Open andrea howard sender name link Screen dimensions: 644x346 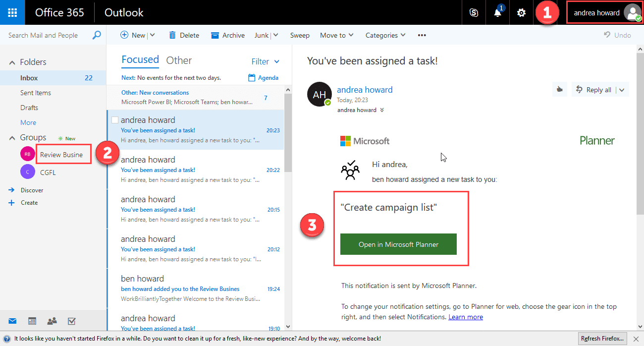365,90
